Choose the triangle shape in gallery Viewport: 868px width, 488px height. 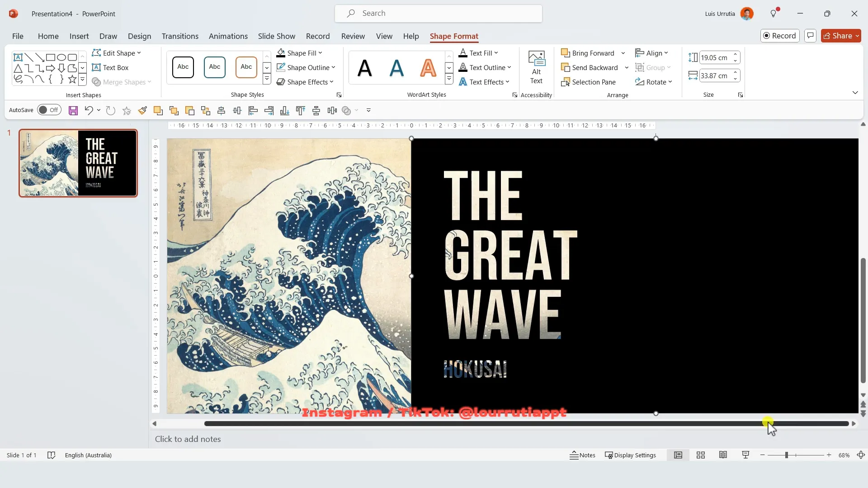pos(18,68)
